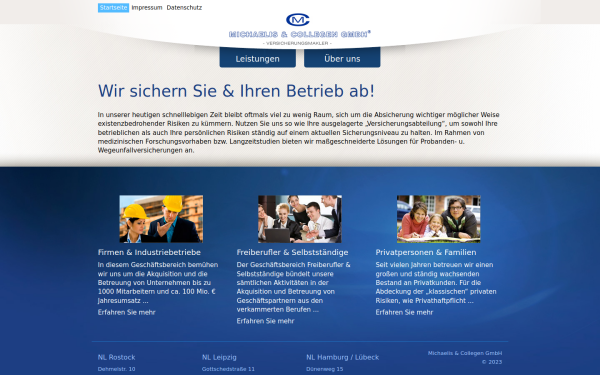Image resolution: width=600 pixels, height=375 pixels.
Task: Click the headline Wir sichern Sie & Ihren Betrieb ab
Action: 236,91
